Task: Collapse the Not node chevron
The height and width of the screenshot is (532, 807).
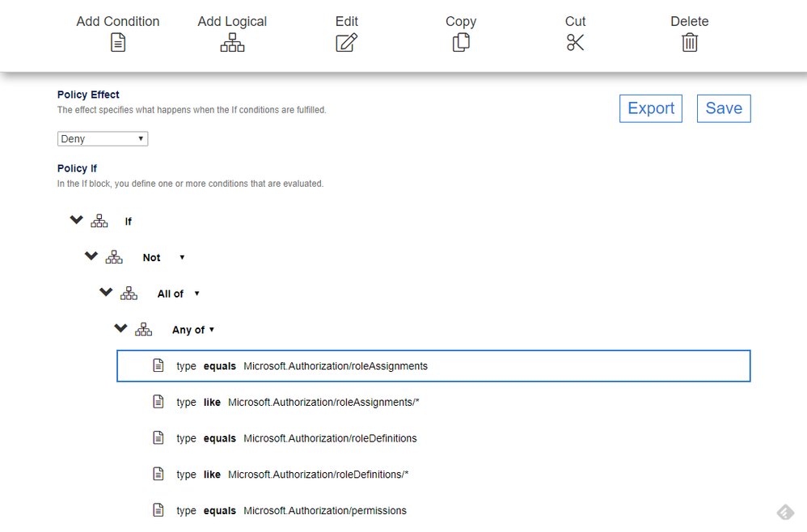Action: [91, 255]
